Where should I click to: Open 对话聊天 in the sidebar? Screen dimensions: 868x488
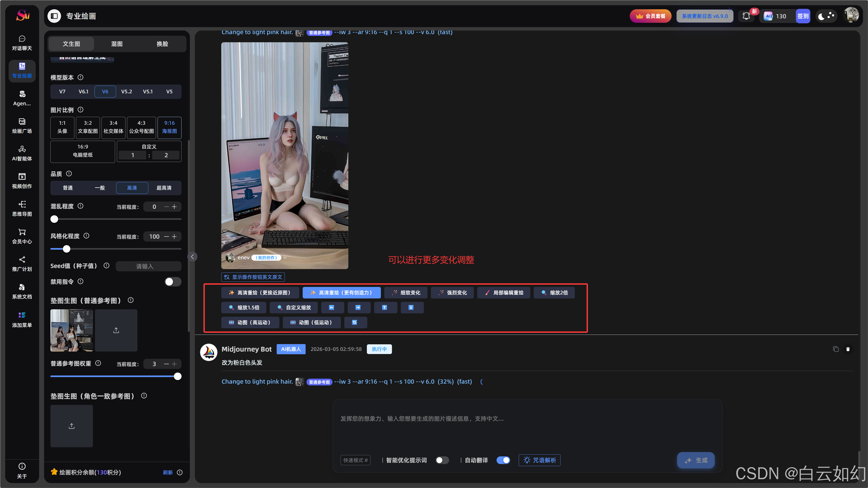click(x=22, y=43)
